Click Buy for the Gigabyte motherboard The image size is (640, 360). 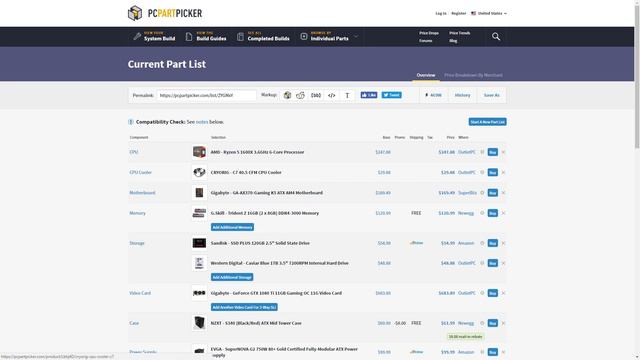point(493,193)
